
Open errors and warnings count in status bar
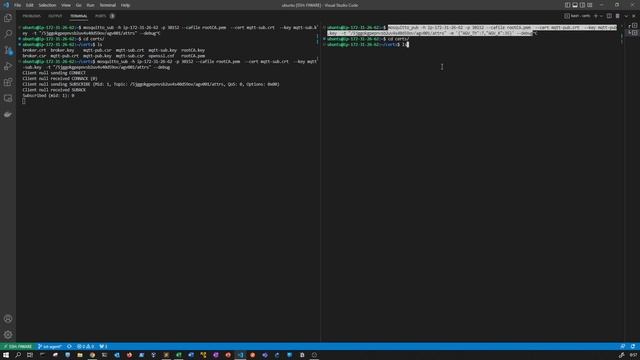pyautogui.click(x=85, y=347)
